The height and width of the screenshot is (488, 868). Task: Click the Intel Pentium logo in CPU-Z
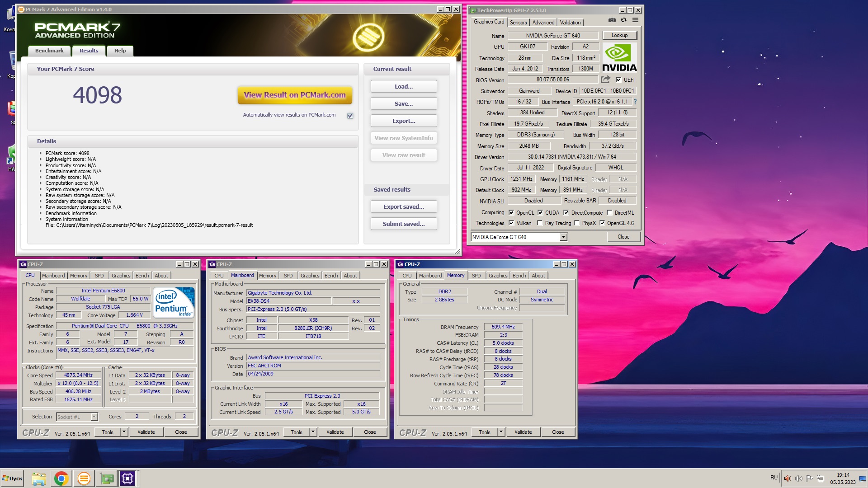(174, 302)
